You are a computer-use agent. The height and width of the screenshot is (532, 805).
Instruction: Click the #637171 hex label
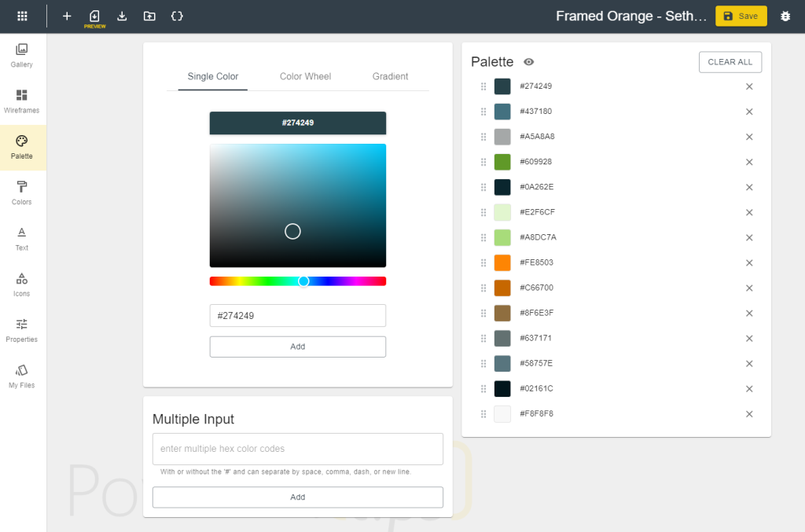[535, 338]
